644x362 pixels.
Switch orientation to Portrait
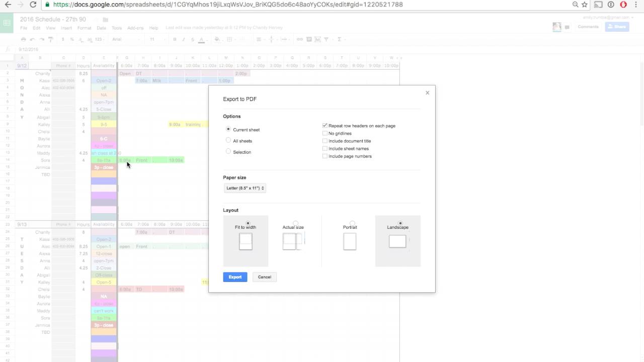pyautogui.click(x=352, y=223)
